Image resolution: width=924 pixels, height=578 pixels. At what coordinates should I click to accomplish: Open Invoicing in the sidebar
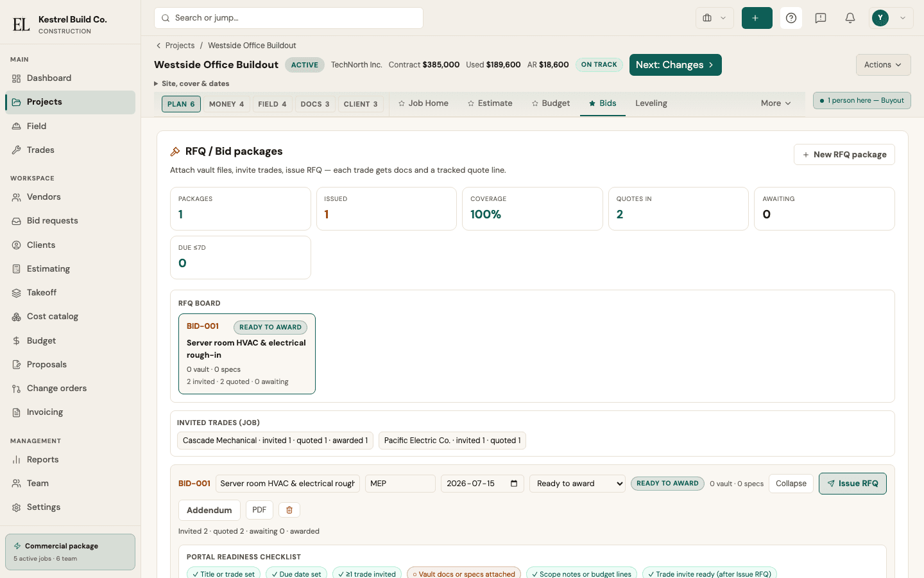tap(70, 412)
